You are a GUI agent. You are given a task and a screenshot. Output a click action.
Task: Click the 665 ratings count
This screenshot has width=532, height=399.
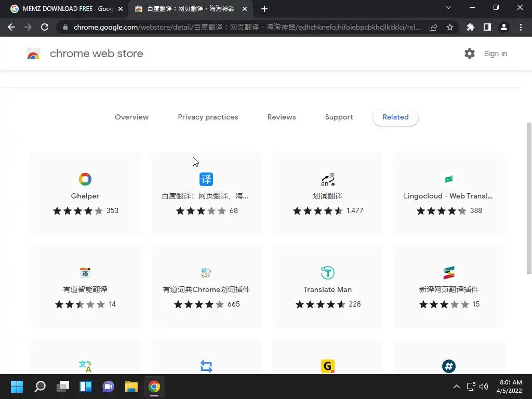coord(233,304)
